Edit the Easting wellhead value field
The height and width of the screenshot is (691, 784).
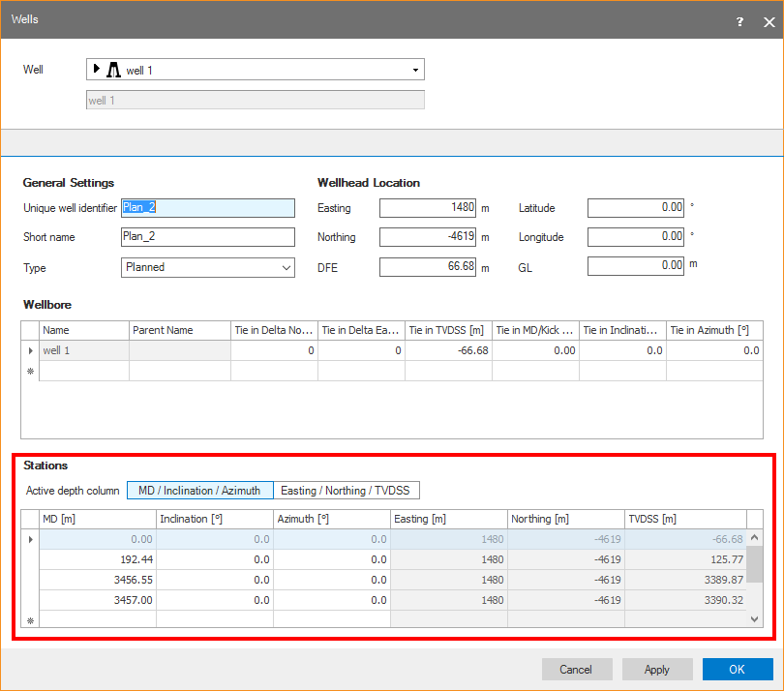point(427,208)
